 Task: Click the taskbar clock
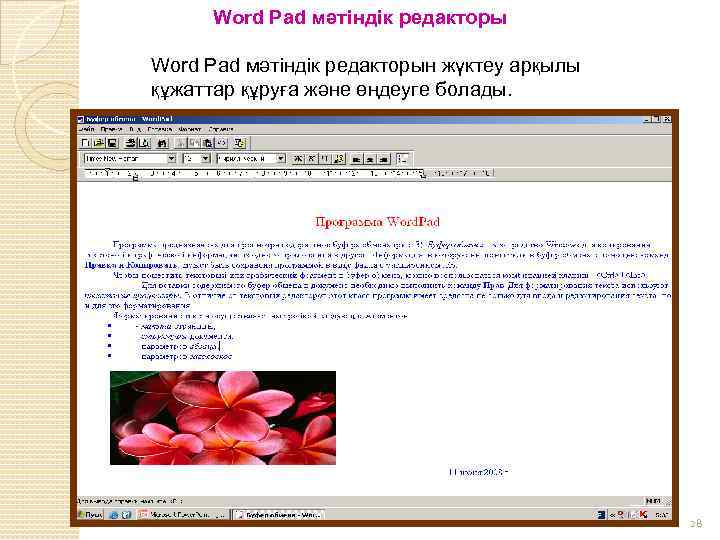click(662, 515)
